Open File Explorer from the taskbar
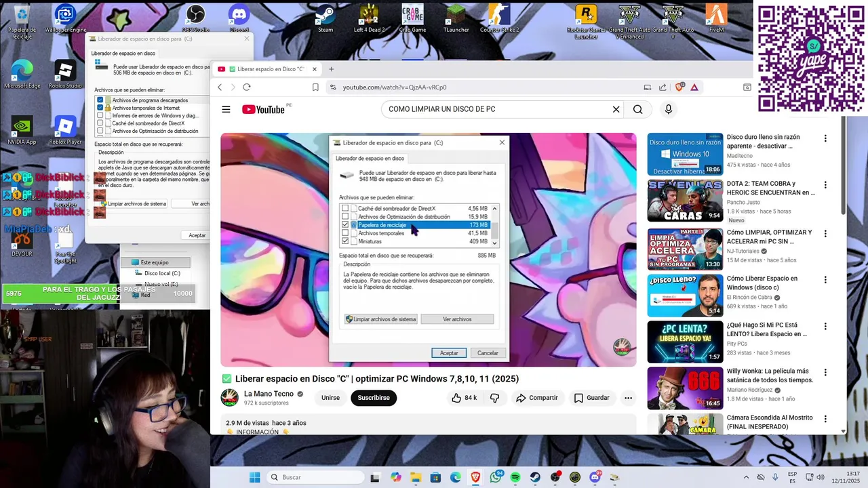The width and height of the screenshot is (868, 488). coord(416,477)
